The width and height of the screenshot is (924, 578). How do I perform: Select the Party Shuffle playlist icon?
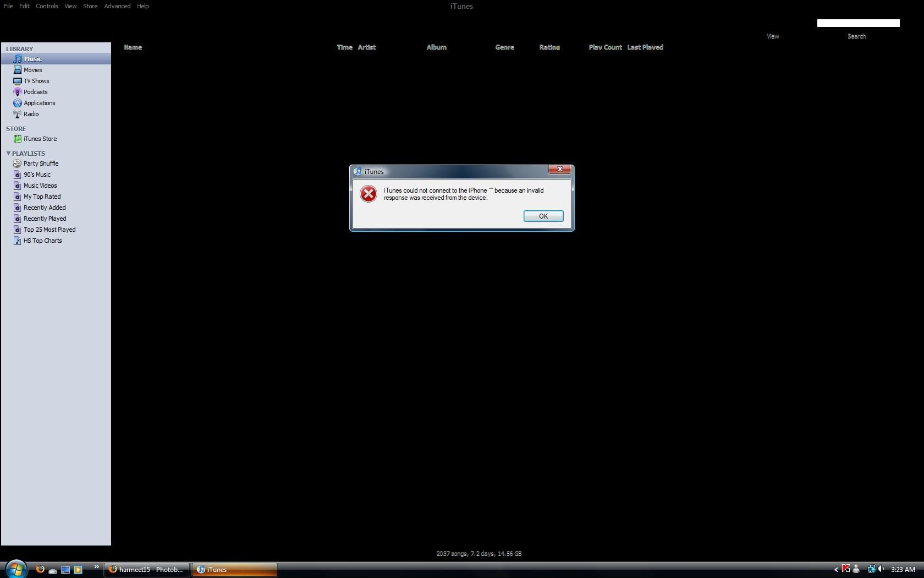point(18,163)
